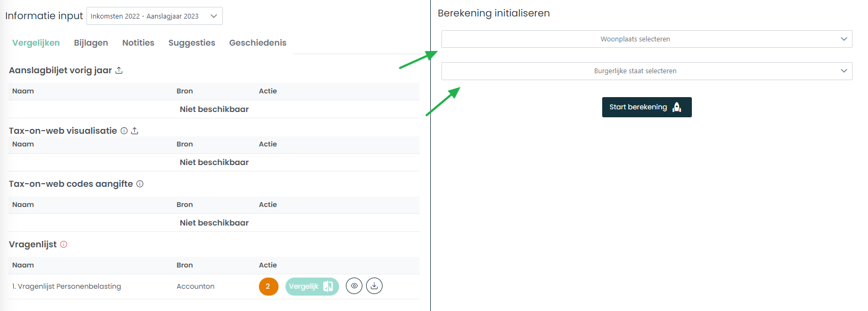Click the Vergelijk button for Vragenlijst
This screenshot has height=311, width=868.
(x=312, y=286)
